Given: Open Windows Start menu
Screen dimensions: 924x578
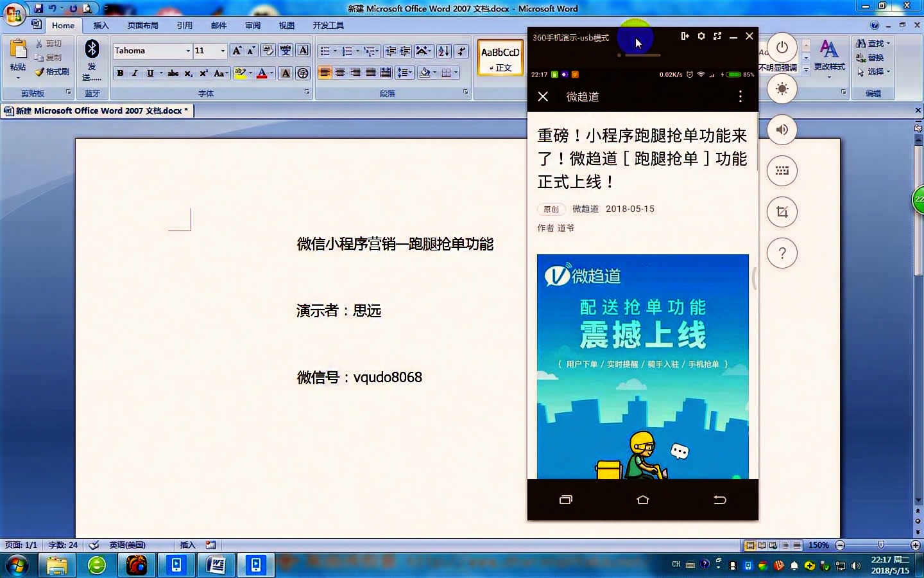Looking at the screenshot, I should (17, 565).
